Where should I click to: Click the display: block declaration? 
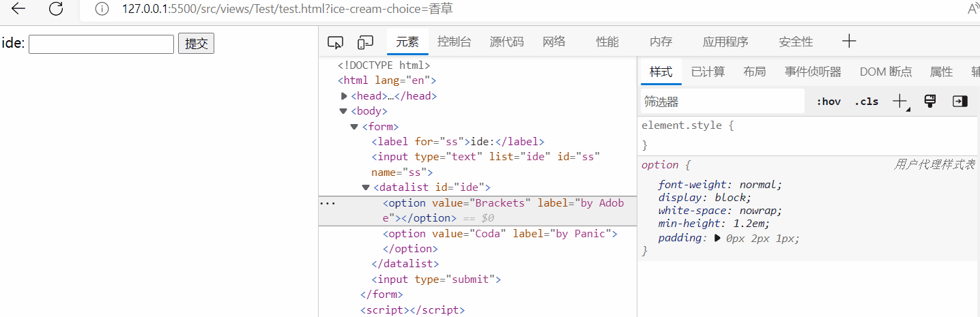pyautogui.click(x=705, y=198)
